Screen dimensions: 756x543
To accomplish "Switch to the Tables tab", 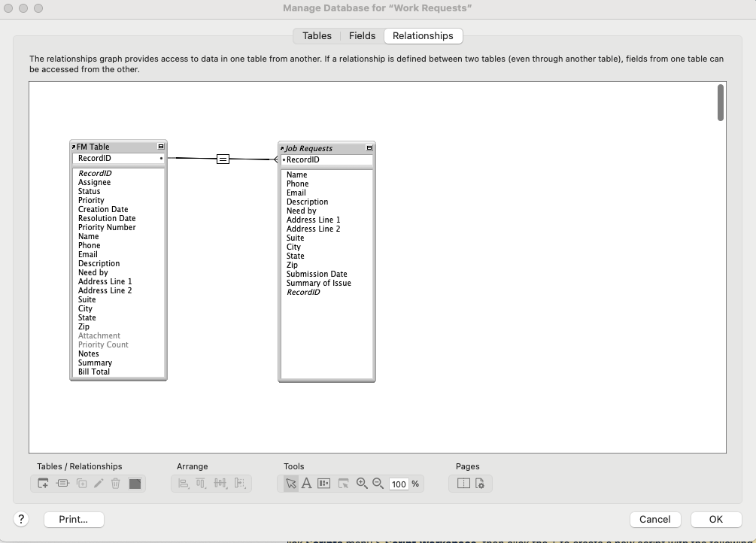I will pos(316,35).
